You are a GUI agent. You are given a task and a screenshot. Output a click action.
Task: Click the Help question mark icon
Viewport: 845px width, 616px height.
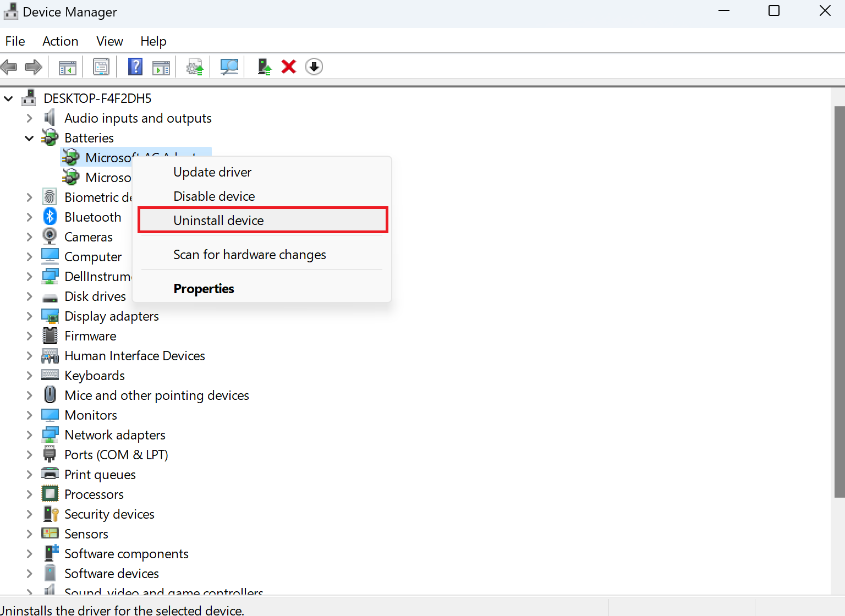coord(135,67)
